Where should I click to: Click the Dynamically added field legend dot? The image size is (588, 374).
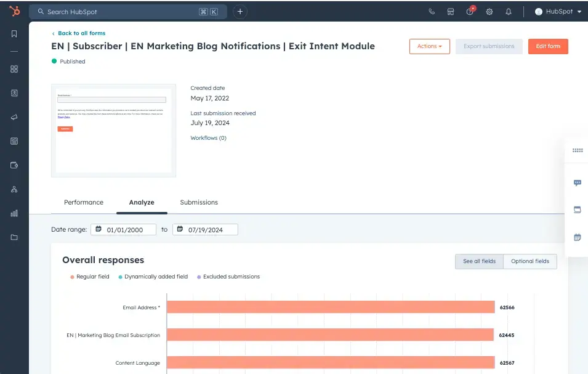tap(121, 277)
